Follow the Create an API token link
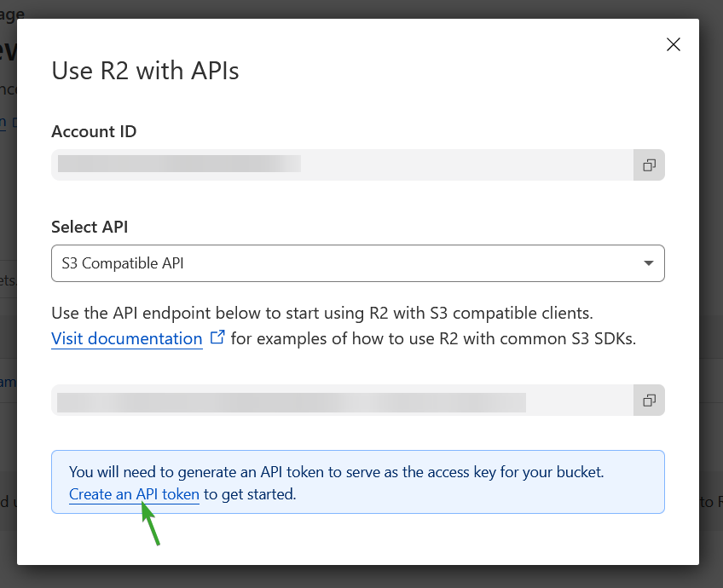The image size is (723, 588). (x=134, y=494)
